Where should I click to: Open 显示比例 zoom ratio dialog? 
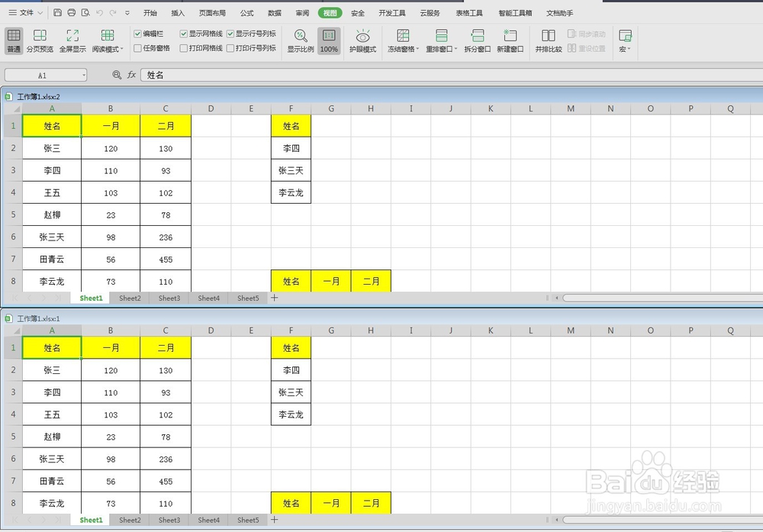(x=300, y=40)
